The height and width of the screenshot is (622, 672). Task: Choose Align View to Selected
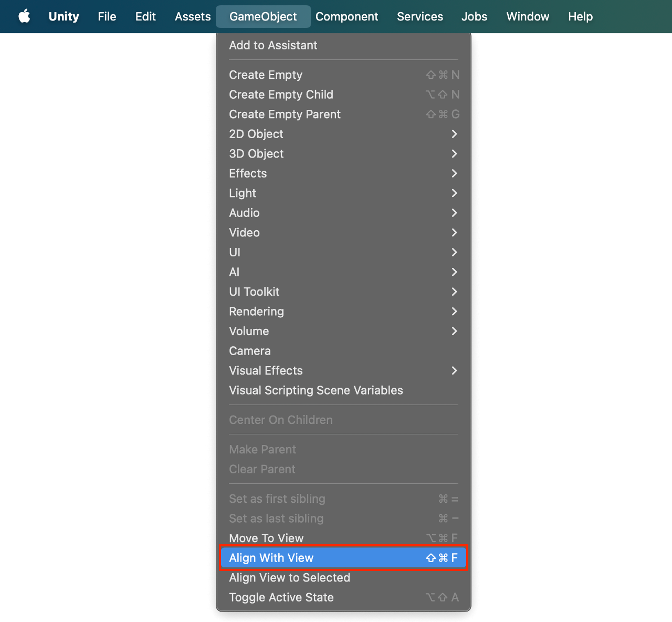coord(343,577)
